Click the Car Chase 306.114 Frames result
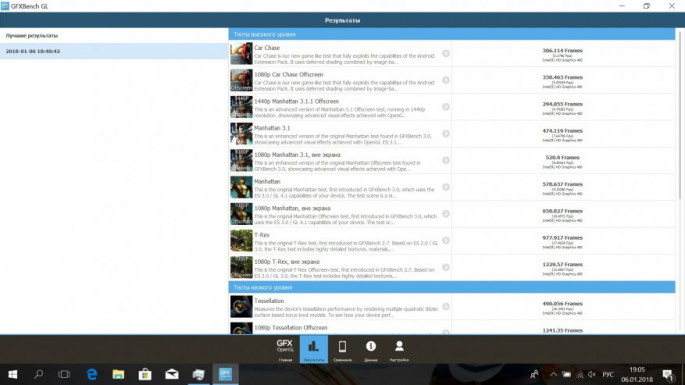 click(562, 51)
